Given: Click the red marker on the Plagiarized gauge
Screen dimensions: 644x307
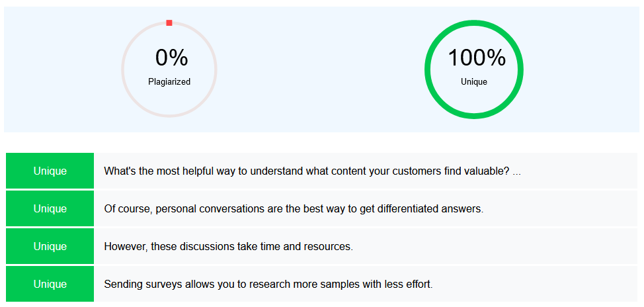Looking at the screenshot, I should click(x=169, y=23).
